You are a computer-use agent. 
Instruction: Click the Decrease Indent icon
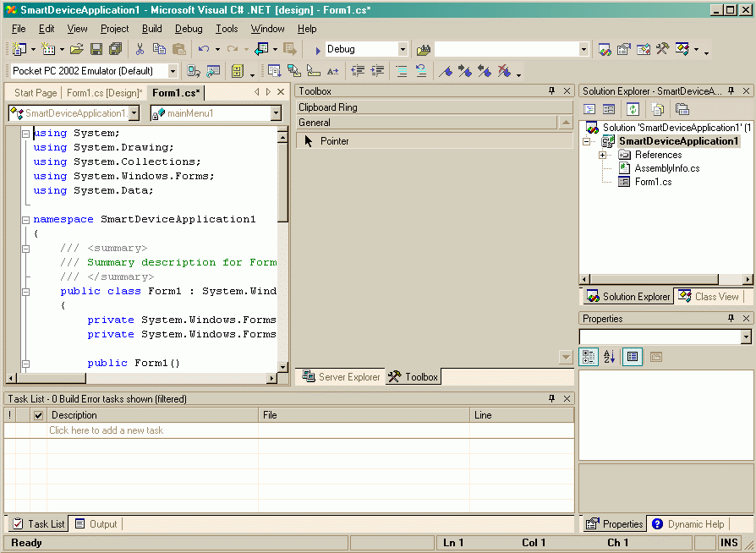(358, 71)
